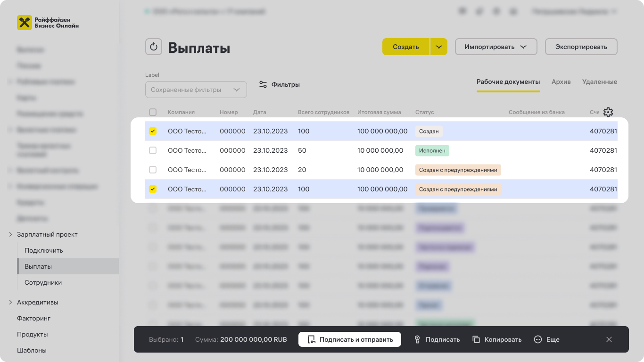644x362 pixels.
Task: Click the Фильтры sliders icon
Action: 264,84
